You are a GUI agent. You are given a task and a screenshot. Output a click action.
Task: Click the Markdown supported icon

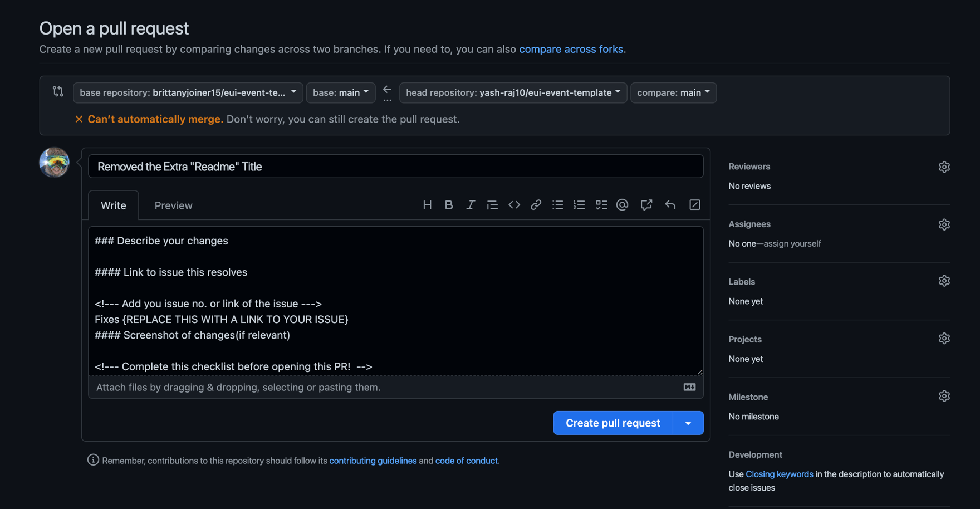689,387
